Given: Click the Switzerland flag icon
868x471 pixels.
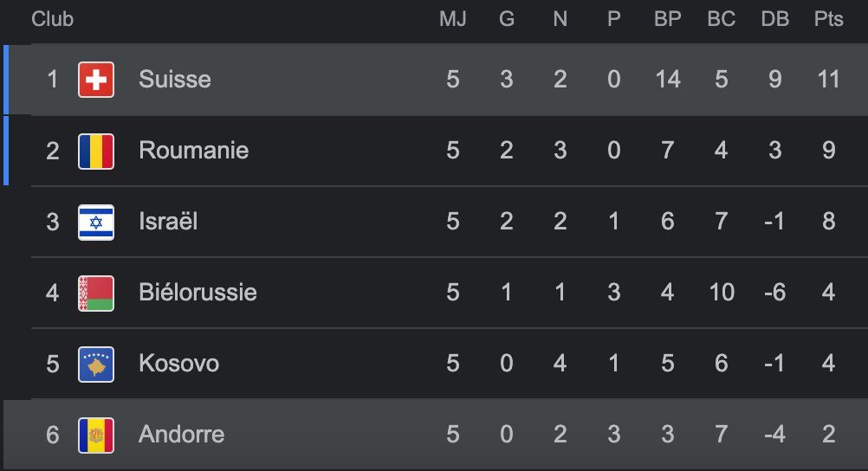Looking at the screenshot, I should click(95, 80).
